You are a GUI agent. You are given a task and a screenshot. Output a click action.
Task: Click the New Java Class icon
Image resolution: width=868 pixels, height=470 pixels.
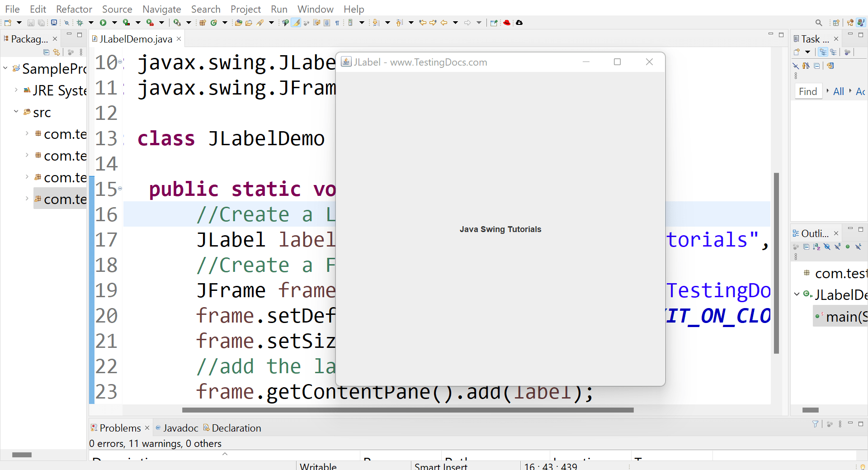214,23
